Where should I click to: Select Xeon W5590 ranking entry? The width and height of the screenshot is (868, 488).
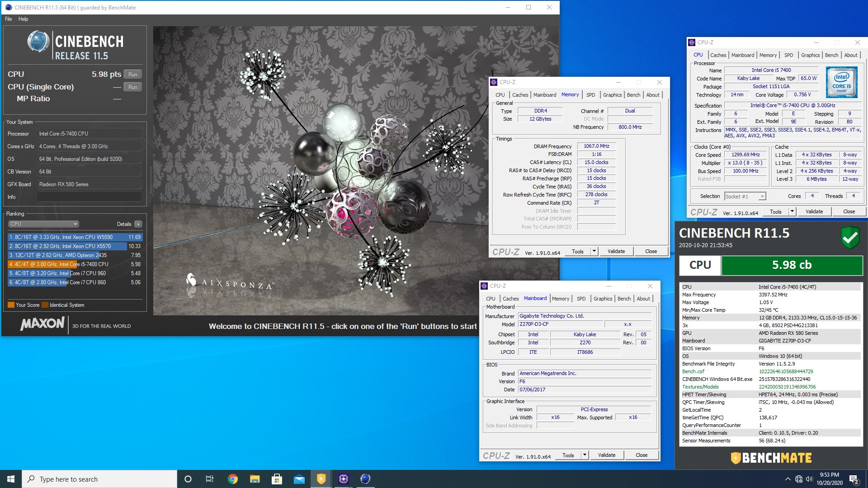75,237
